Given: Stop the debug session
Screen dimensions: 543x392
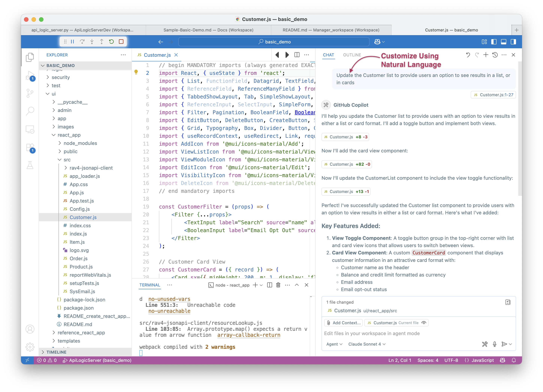Looking at the screenshot, I should tap(121, 42).
